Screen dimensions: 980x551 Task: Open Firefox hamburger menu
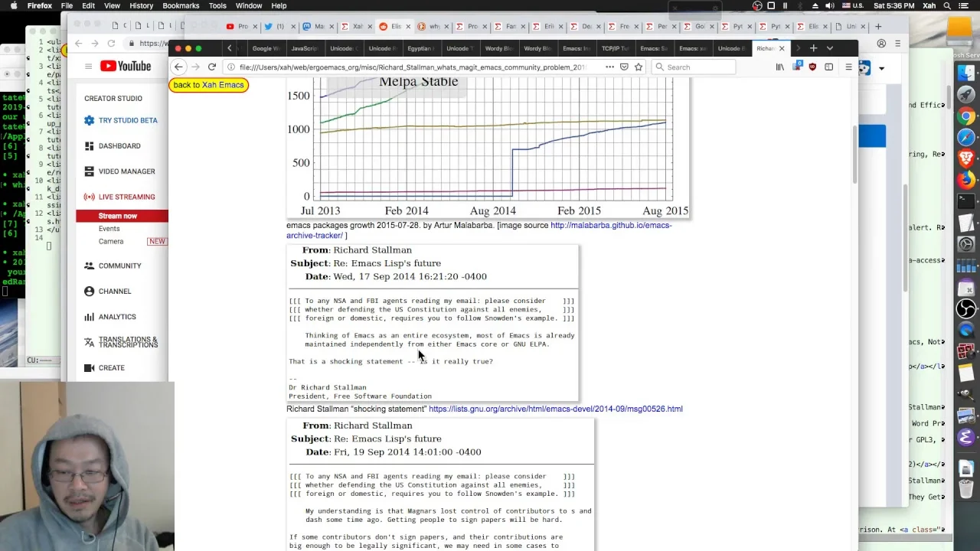coord(848,67)
